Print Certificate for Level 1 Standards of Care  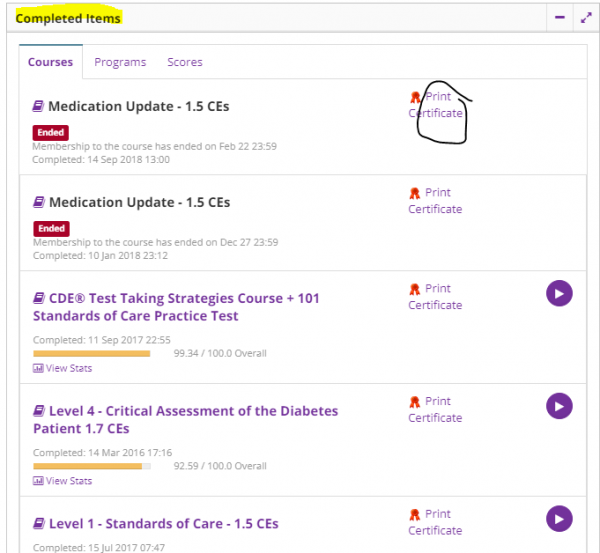[x=435, y=522]
